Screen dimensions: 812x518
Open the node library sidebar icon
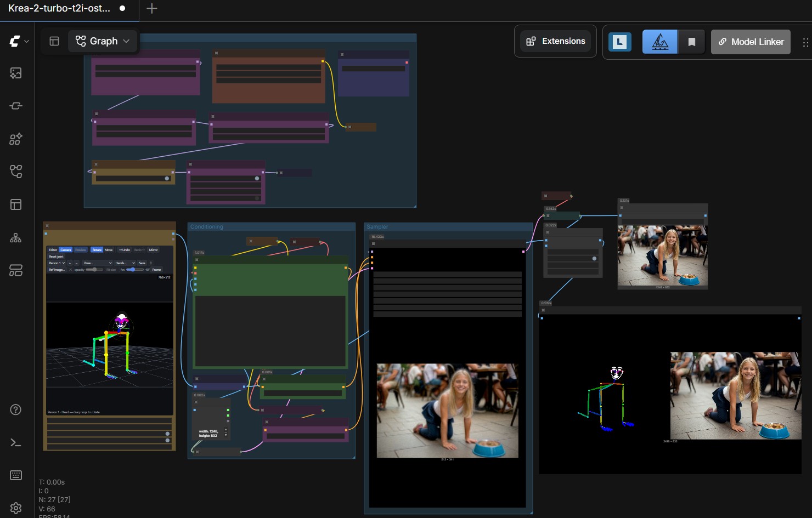[16, 106]
